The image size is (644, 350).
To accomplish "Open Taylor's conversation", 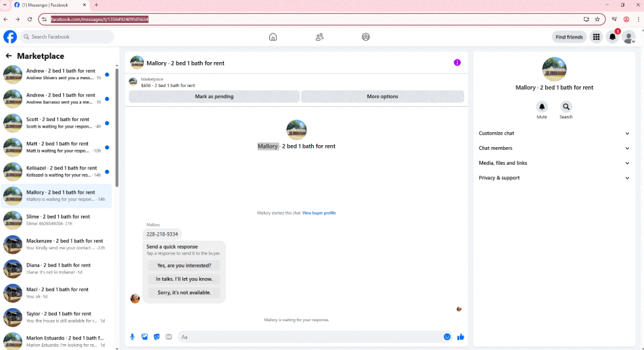I will [x=57, y=317].
